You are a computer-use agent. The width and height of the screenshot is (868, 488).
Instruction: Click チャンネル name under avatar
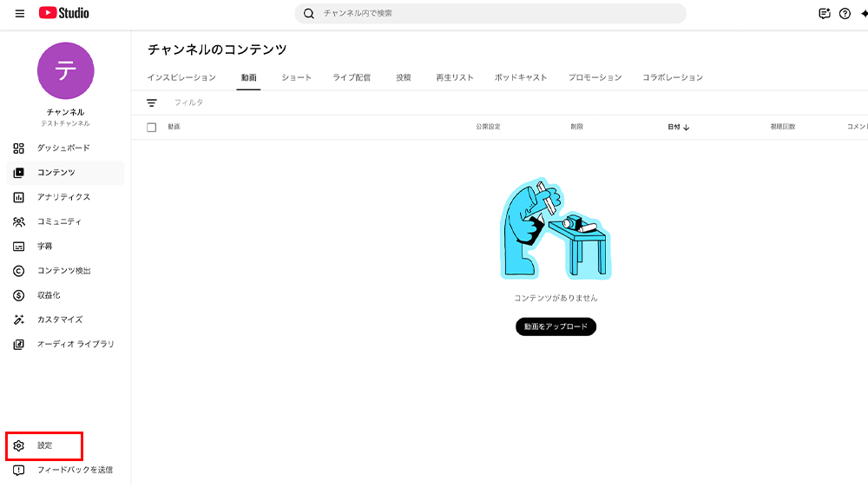click(65, 112)
